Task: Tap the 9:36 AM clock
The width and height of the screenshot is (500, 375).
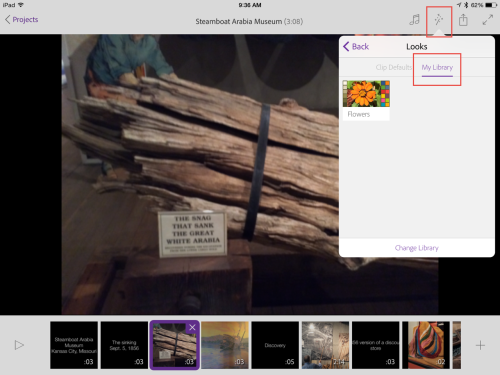Action: (250, 5)
